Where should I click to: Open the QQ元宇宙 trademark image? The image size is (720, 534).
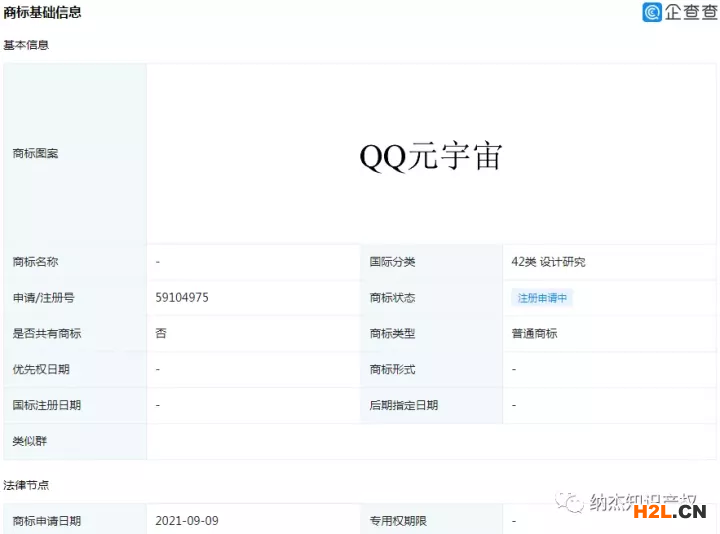coord(430,156)
